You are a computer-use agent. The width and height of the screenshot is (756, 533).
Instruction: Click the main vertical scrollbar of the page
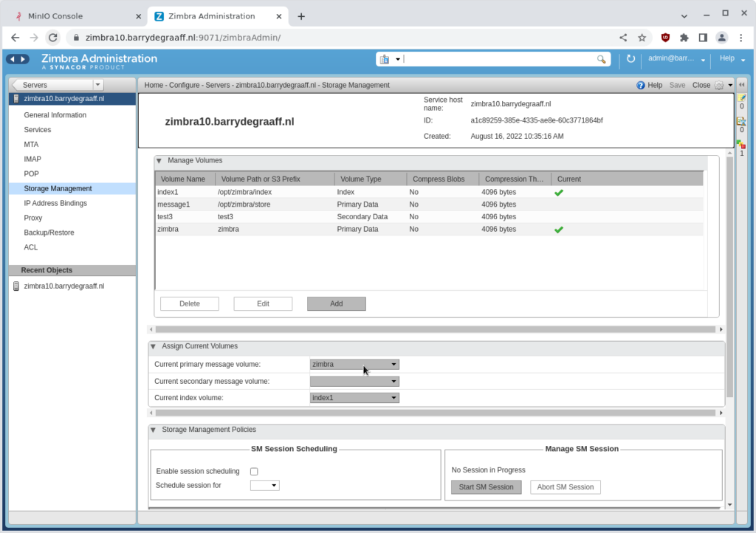tap(729, 277)
